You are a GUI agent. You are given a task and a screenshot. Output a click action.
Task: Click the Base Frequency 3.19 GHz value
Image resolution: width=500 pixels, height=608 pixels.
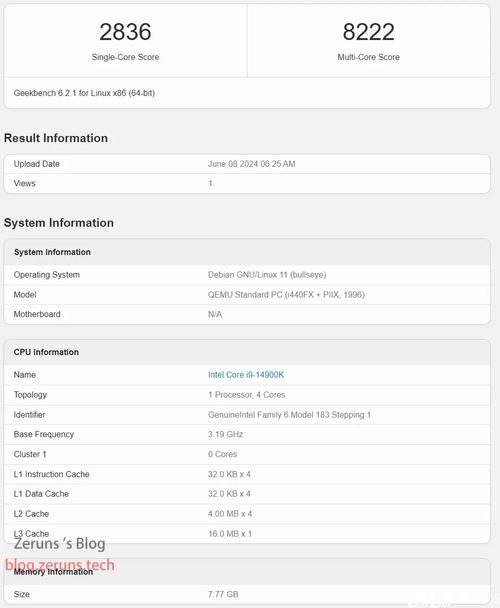(225, 434)
